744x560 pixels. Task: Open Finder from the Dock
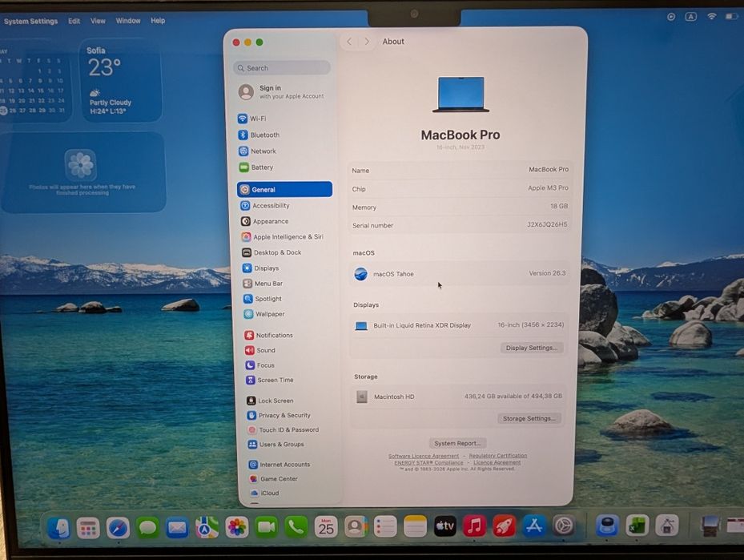(x=58, y=528)
